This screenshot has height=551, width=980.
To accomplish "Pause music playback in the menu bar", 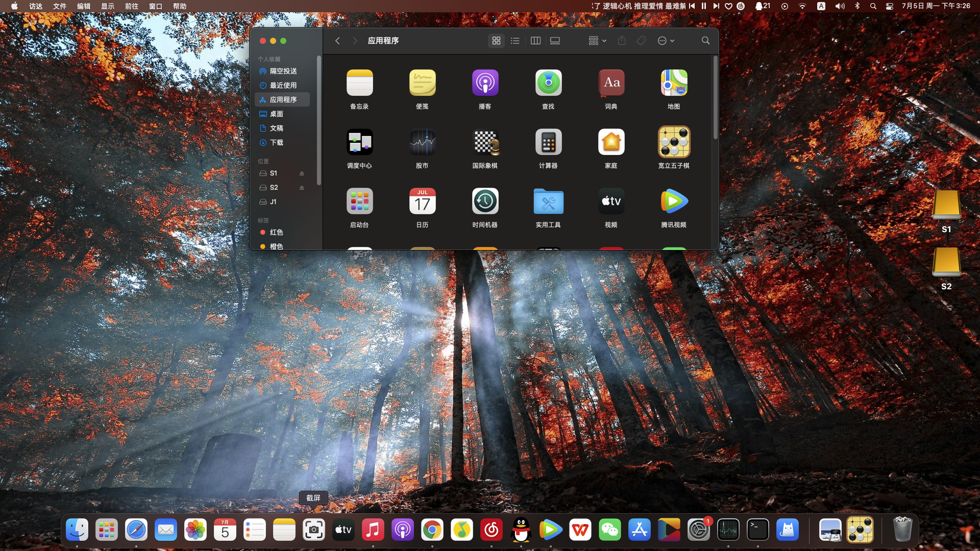I will 704,6.
